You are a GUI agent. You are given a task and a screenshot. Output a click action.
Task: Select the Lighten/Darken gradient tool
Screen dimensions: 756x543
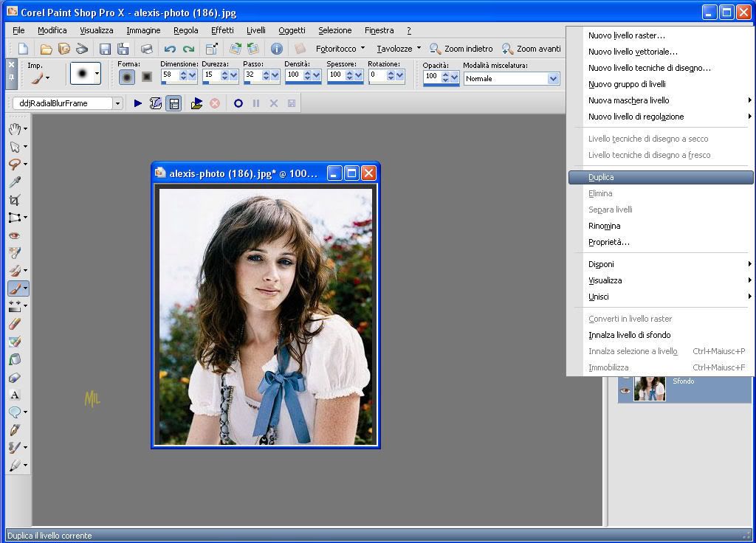pos(15,306)
